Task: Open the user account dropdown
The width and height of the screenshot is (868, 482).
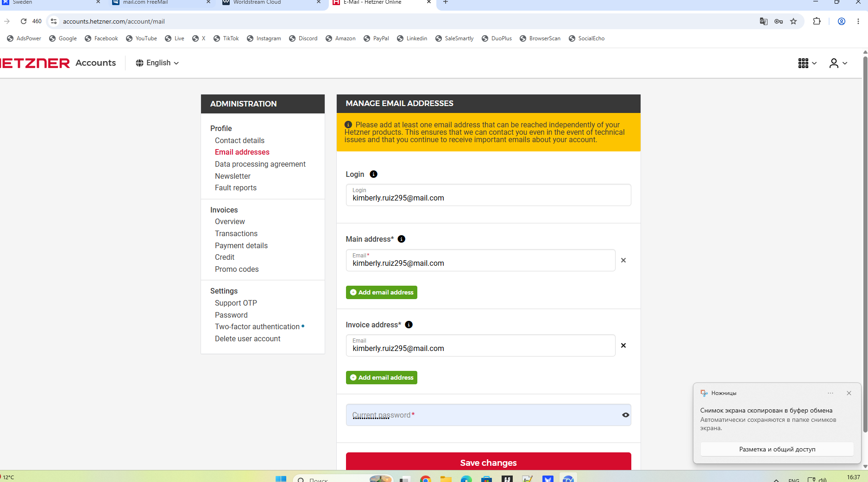Action: (x=838, y=63)
